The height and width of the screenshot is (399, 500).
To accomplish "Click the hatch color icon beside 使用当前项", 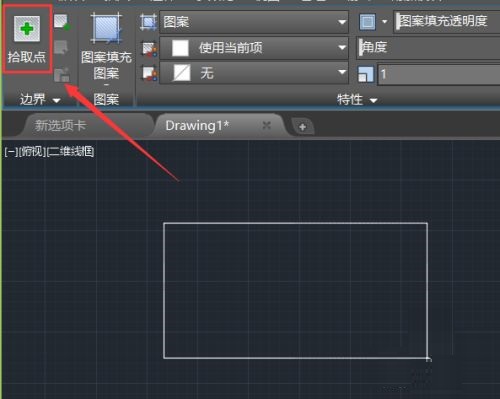I will click(x=149, y=49).
